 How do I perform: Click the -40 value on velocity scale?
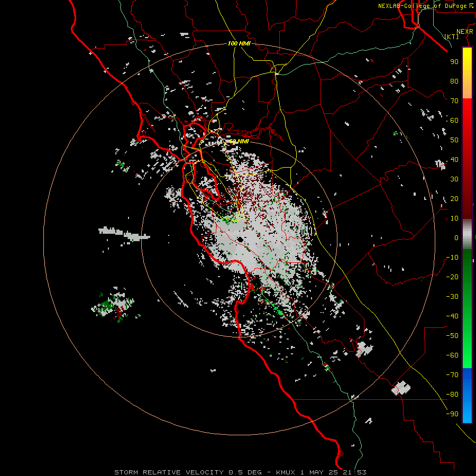click(x=452, y=316)
